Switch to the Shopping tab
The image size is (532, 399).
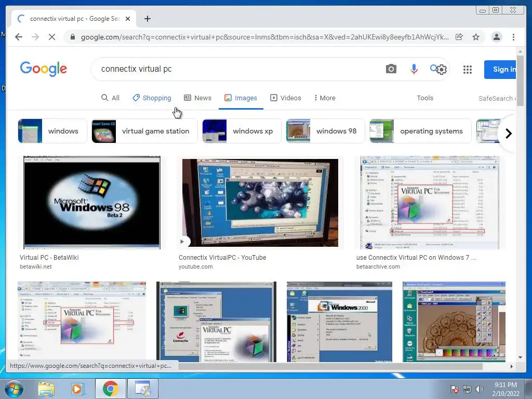tap(152, 98)
